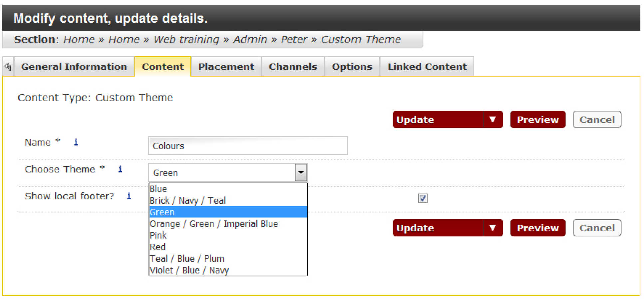Pick Teal / Blue / Plum theme
Image resolution: width=644 pixels, height=300 pixels.
point(187,259)
